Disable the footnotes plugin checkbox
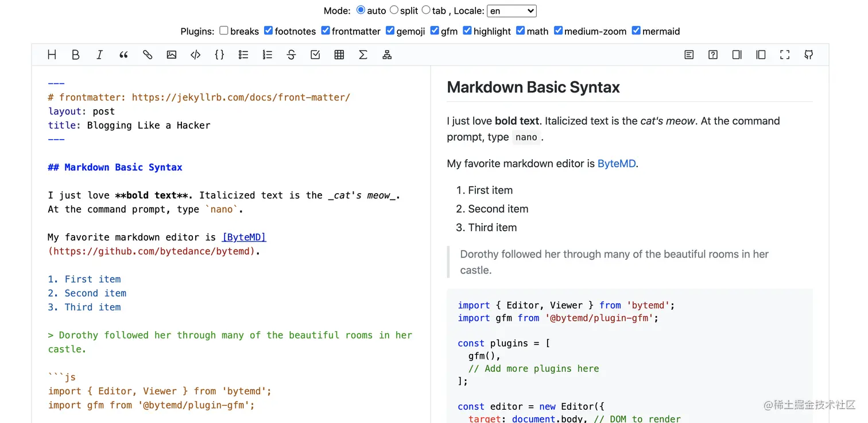The width and height of the screenshot is (868, 423). coord(268,30)
